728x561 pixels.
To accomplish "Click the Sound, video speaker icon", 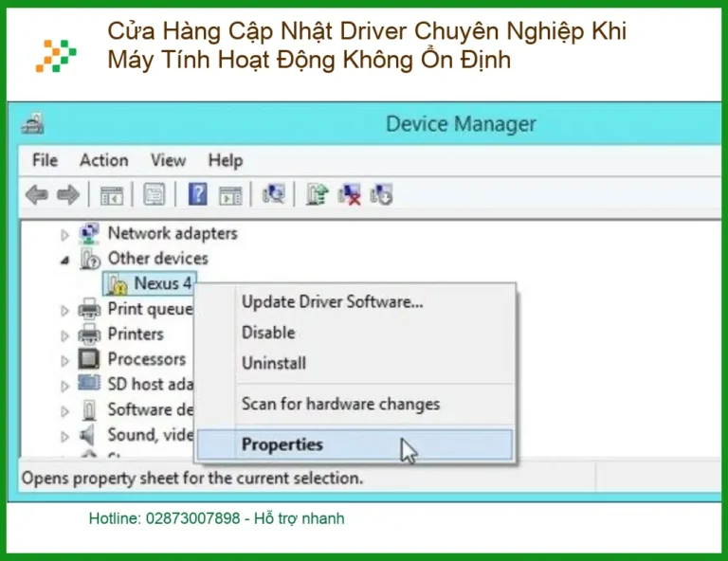I will [x=87, y=435].
